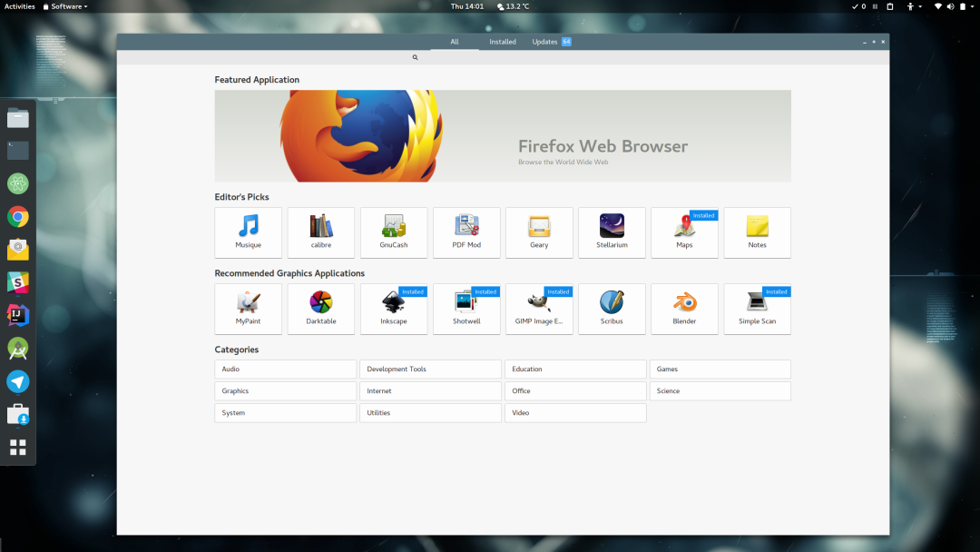The width and height of the screenshot is (980, 552).
Task: Click the search magnifier icon
Action: [x=415, y=57]
